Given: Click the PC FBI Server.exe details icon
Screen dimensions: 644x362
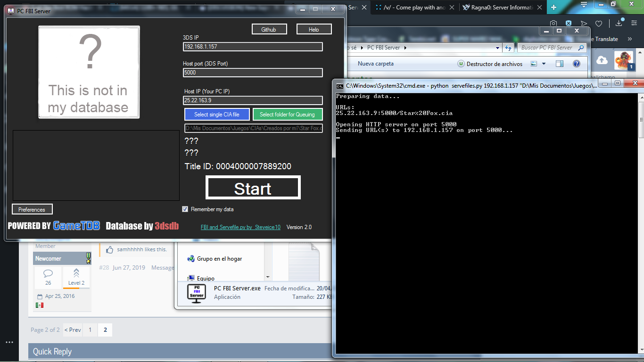Looking at the screenshot, I should tap(196, 293).
